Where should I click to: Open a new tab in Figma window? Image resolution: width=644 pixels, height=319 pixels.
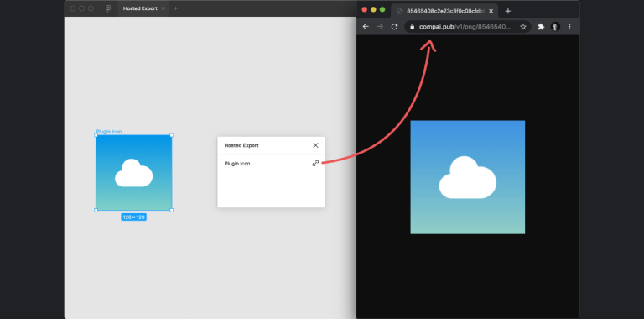point(176,8)
